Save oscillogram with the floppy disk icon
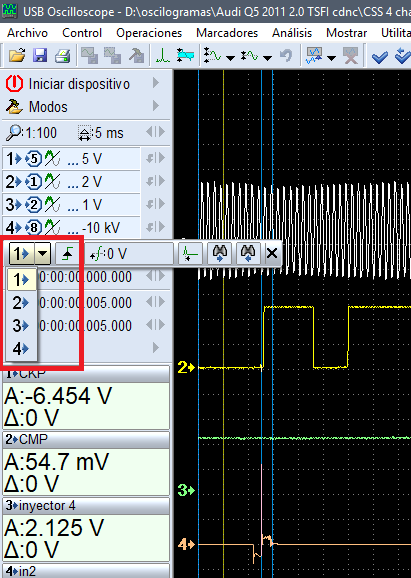The image size is (411, 578). pos(40,56)
